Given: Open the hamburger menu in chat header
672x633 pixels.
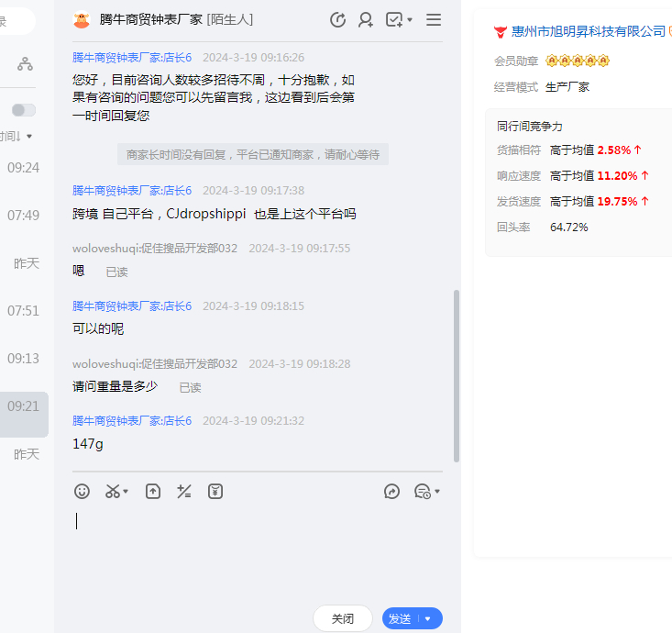Looking at the screenshot, I should coord(434,20).
